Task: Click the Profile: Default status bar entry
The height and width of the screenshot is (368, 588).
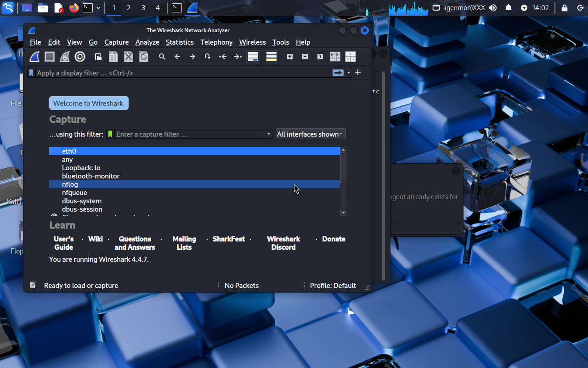Action: (333, 285)
